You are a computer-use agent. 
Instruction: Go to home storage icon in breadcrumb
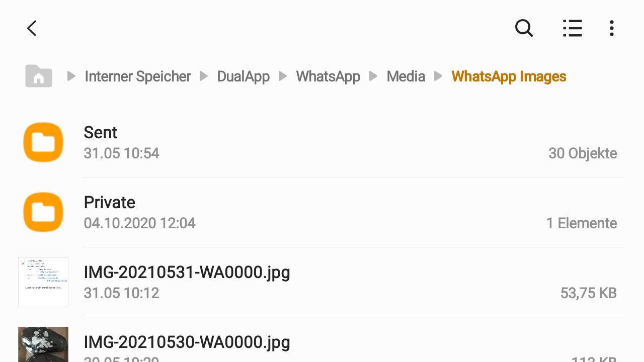click(39, 76)
